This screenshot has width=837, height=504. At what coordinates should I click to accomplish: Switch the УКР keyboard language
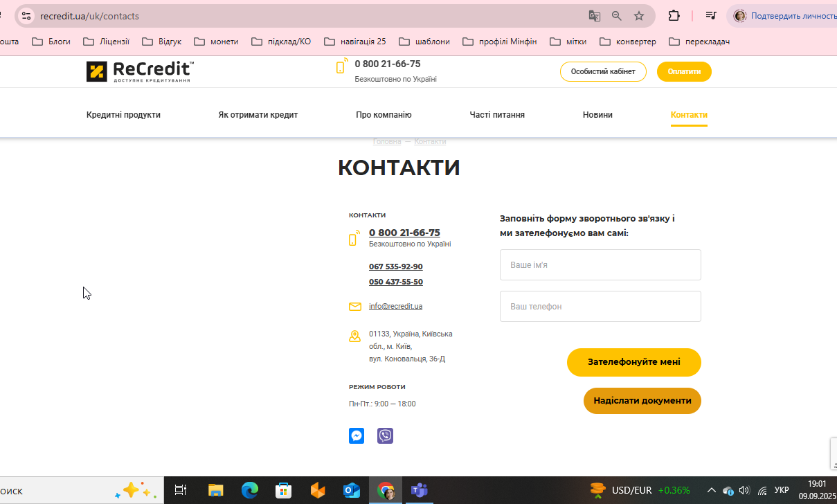(782, 490)
